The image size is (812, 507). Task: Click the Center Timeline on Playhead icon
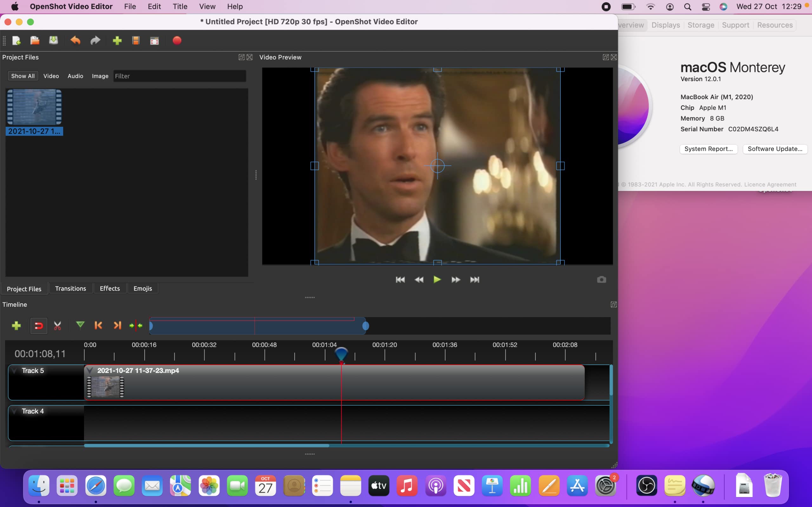point(136,325)
